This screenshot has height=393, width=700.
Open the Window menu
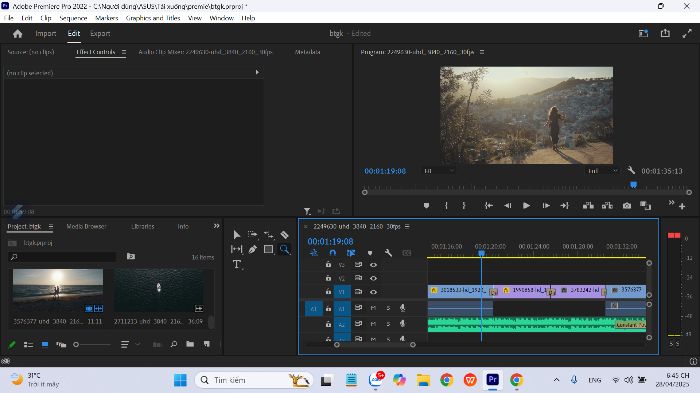click(x=221, y=18)
